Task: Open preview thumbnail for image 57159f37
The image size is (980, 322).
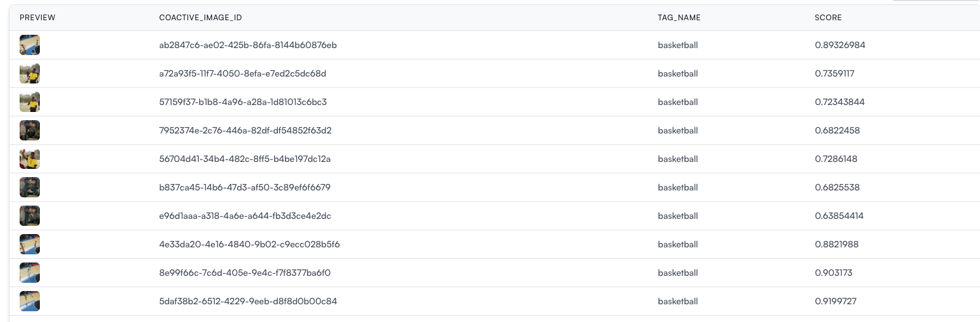Action: point(30,102)
